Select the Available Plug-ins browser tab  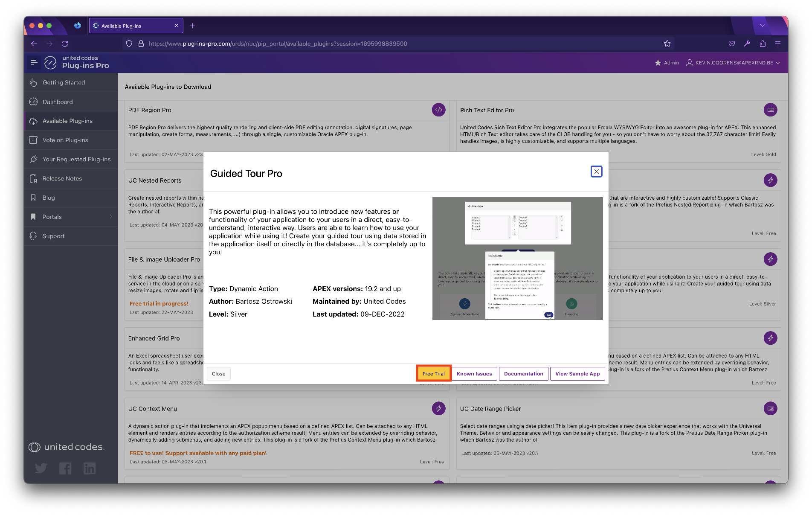click(x=136, y=26)
